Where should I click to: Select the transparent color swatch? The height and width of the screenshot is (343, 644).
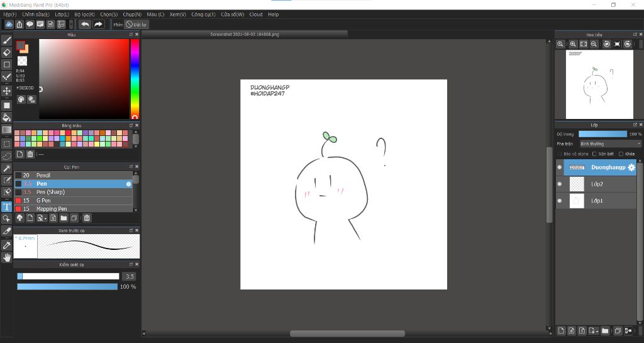[22, 61]
